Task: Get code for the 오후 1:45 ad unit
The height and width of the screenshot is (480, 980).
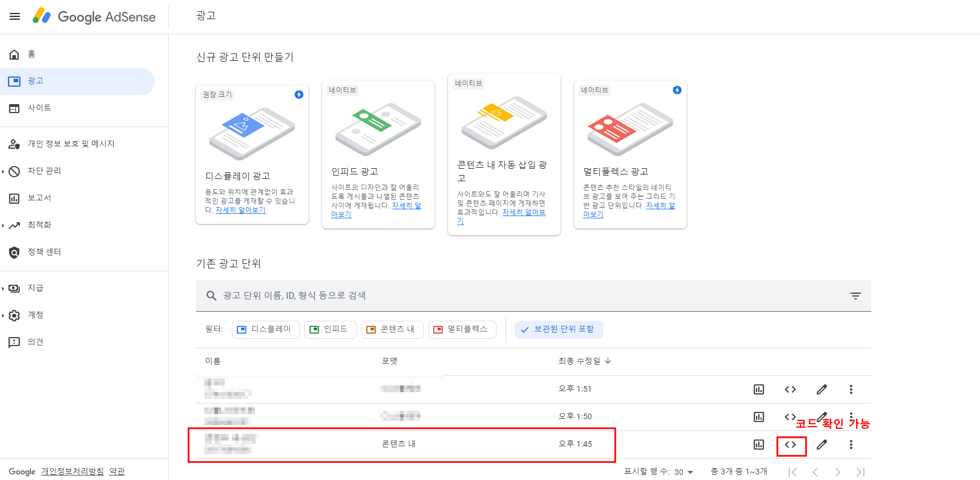Action: click(790, 445)
